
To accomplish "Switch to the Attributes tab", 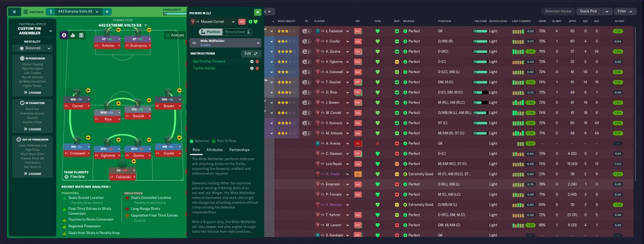I will (x=215, y=150).
